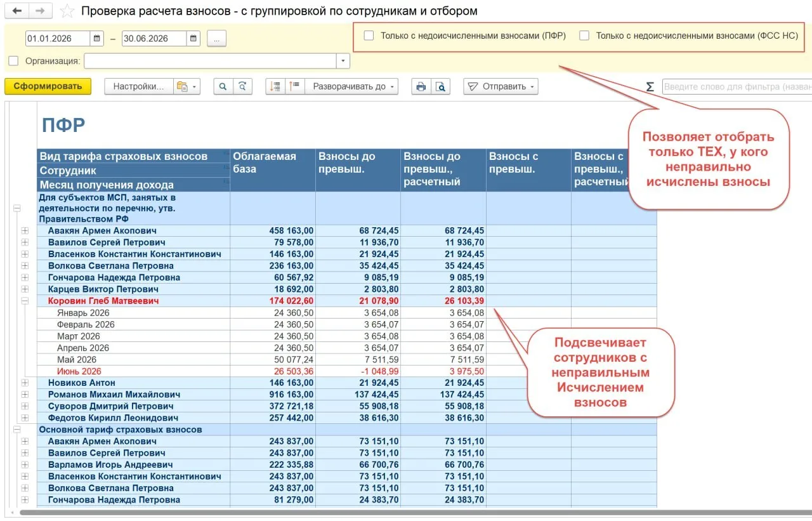
Task: Expand the Карцев Виктор Петрович row
Action: [25, 289]
